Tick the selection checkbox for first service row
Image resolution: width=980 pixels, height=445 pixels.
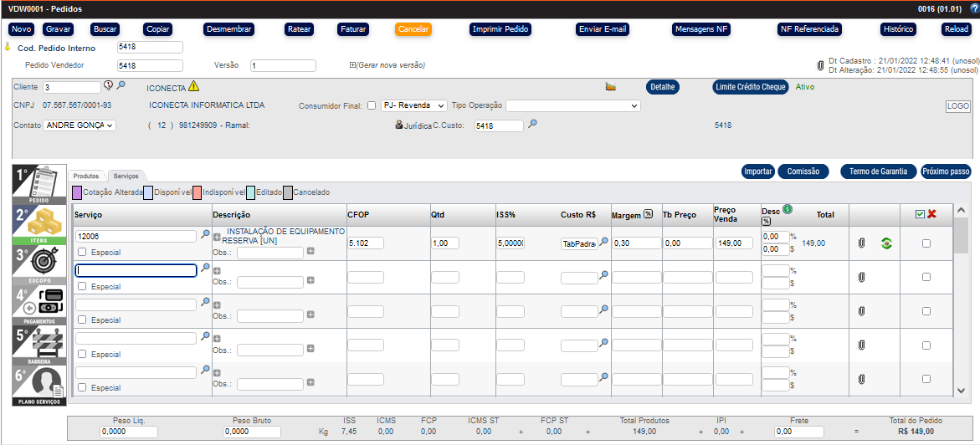pyautogui.click(x=926, y=243)
